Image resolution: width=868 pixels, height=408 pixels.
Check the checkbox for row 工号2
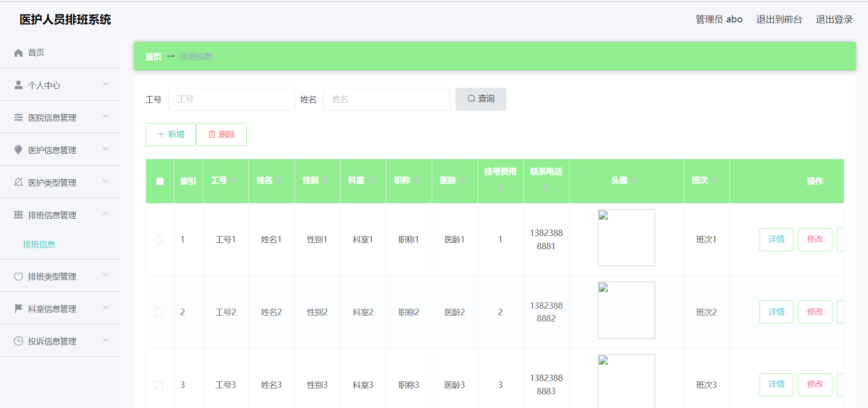[159, 312]
